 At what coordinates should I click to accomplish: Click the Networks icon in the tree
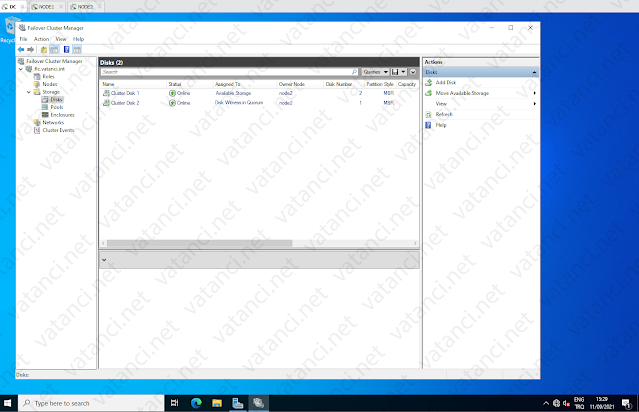37,122
